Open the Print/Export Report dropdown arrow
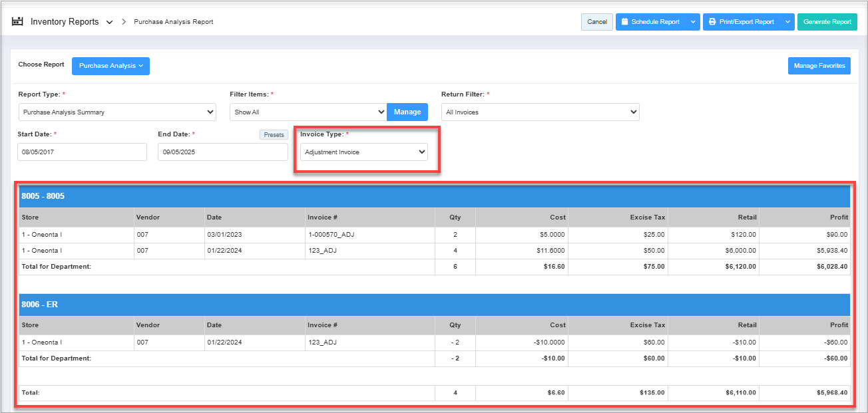 787,22
